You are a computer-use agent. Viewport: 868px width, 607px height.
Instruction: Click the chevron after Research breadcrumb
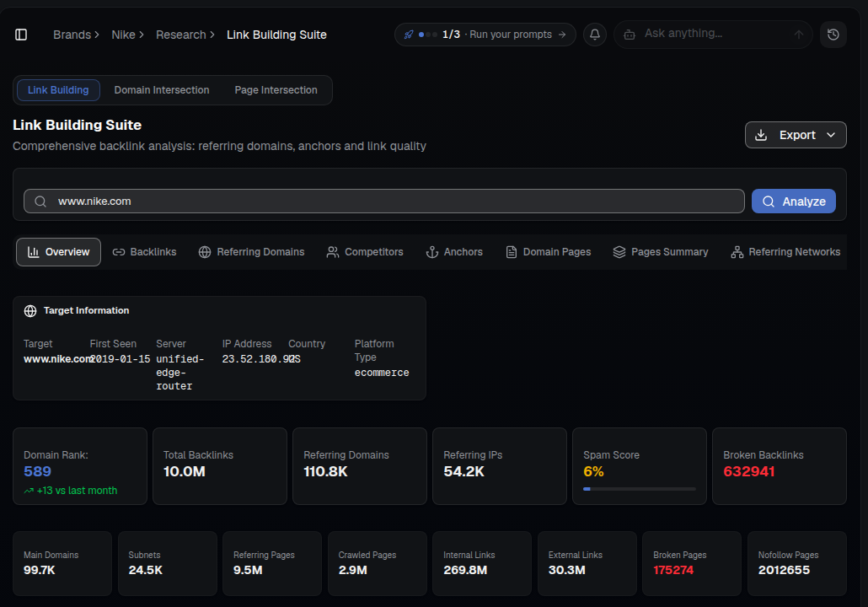coord(212,35)
